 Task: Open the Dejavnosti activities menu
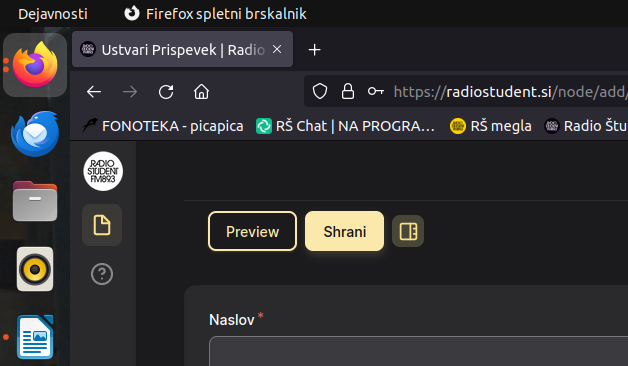point(53,14)
